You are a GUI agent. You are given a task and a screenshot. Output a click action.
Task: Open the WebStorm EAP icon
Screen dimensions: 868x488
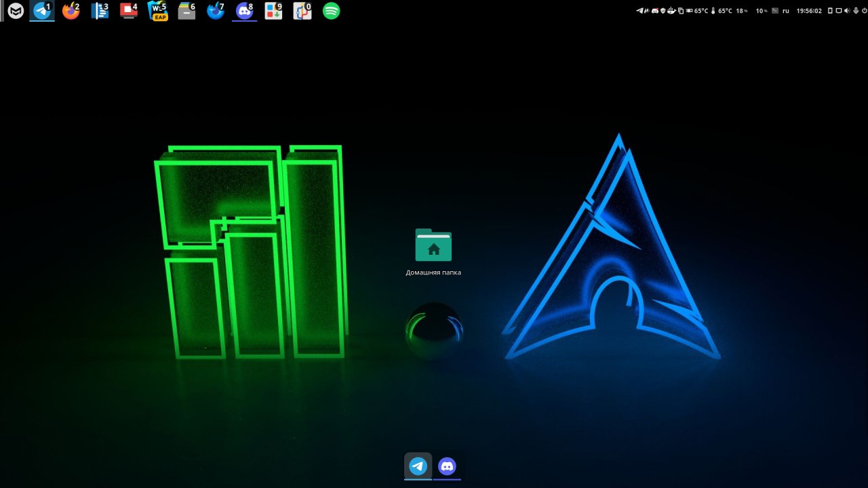158,11
